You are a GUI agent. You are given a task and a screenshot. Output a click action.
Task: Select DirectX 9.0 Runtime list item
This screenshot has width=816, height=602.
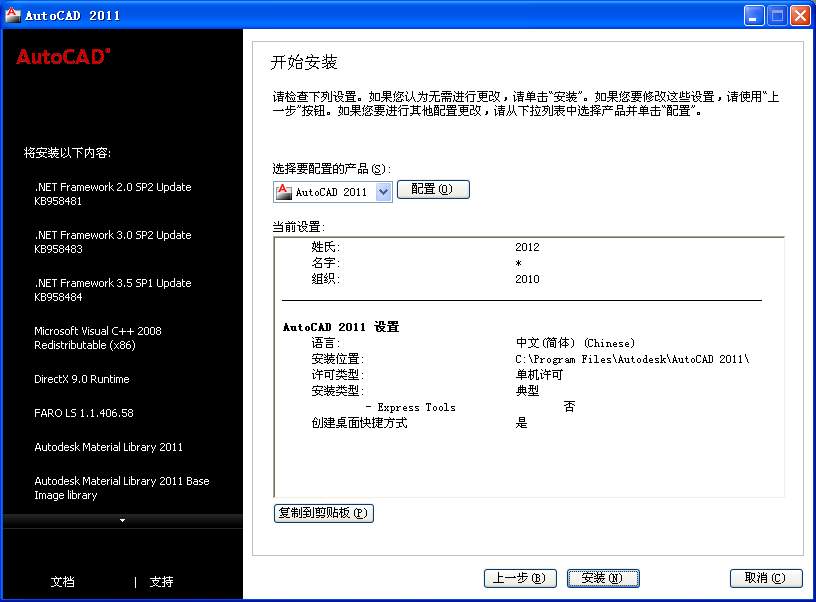pyautogui.click(x=82, y=379)
